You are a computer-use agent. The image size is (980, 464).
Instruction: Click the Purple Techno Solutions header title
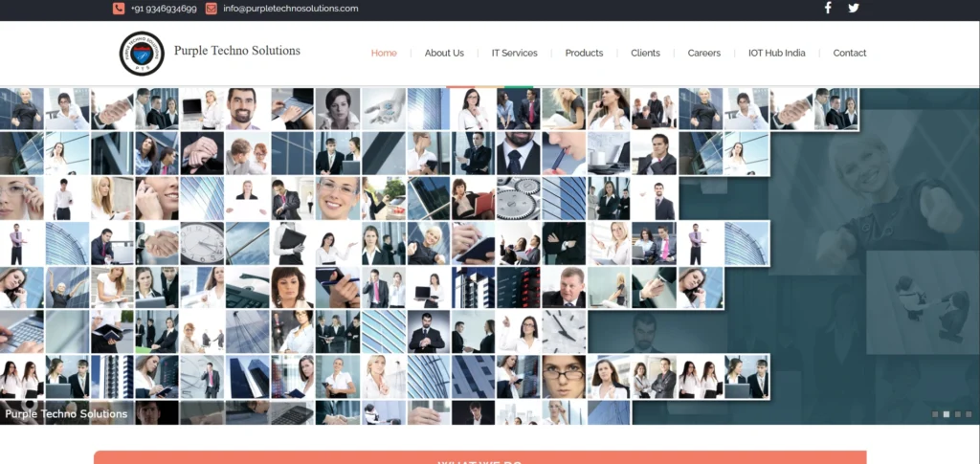coord(236,51)
